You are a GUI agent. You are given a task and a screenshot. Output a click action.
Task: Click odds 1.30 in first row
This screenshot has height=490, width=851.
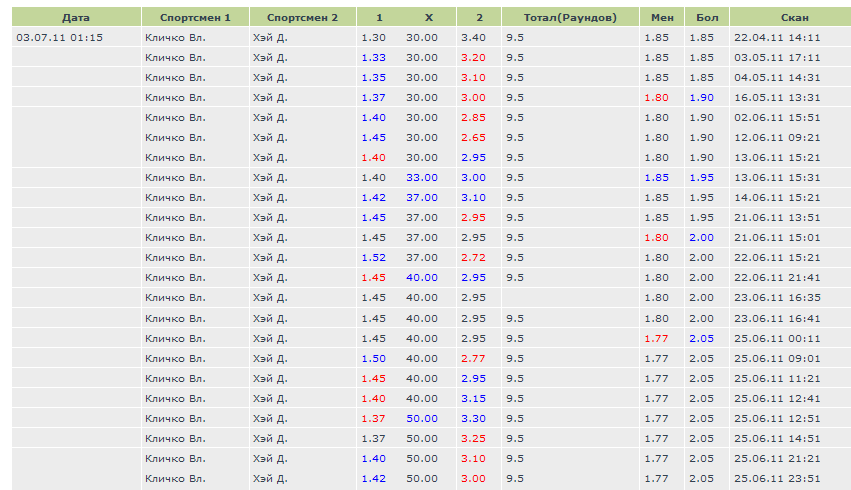point(373,37)
